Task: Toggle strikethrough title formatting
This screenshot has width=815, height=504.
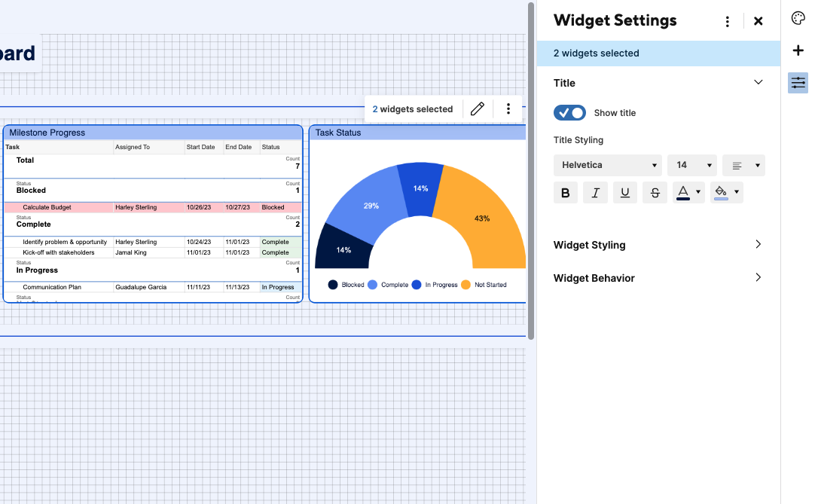Action: 655,193
